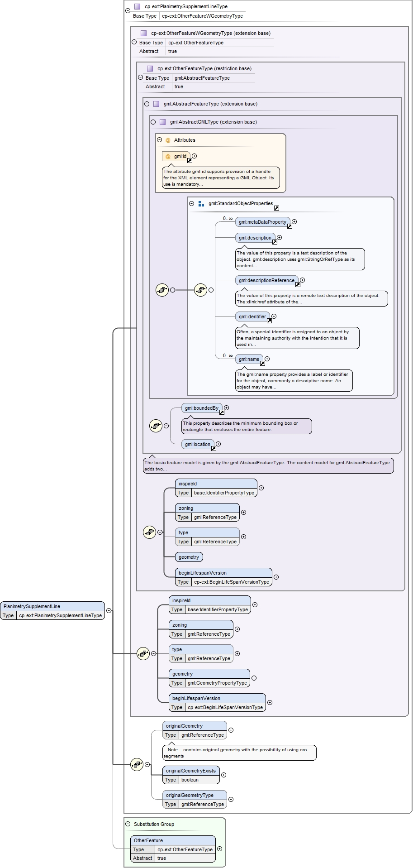
Task: Click purple icon beside OtherFeatureType restriction base
Action: pyautogui.click(x=150, y=68)
